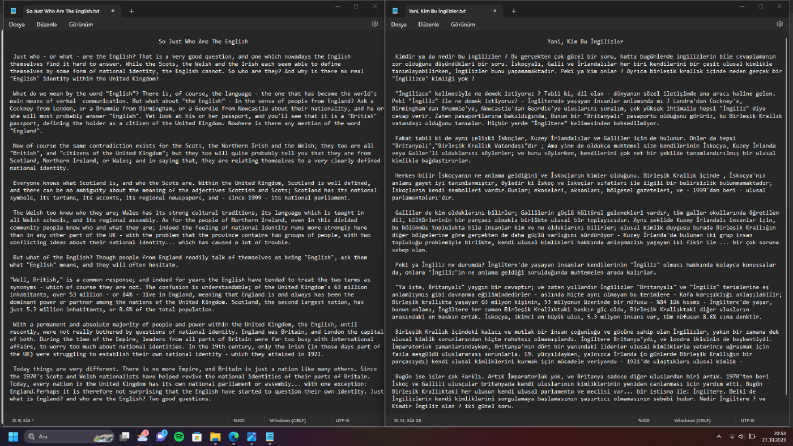
Task: Close the 'Yani, Kim Bu İngilizler.txt' tab
Action: point(495,11)
